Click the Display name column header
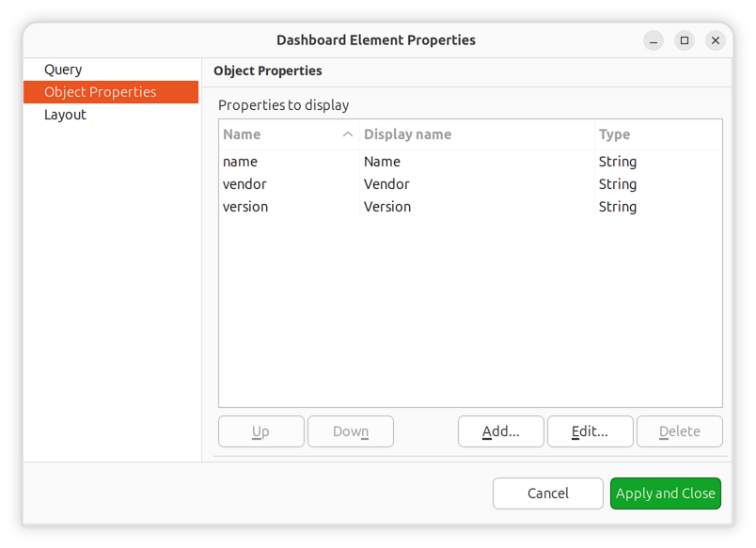Viewport: 756px width, 548px height. (x=408, y=134)
